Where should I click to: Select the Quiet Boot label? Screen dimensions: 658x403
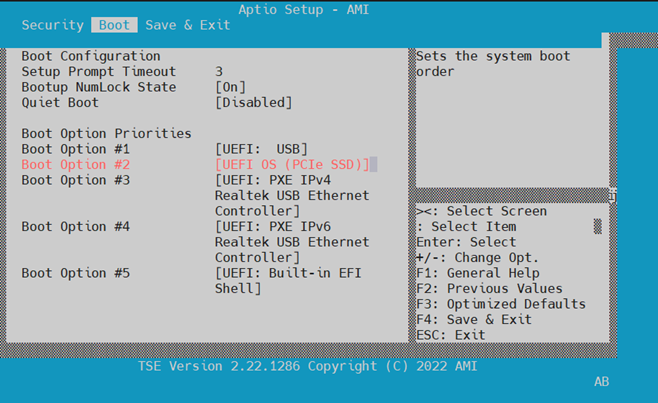coord(60,102)
